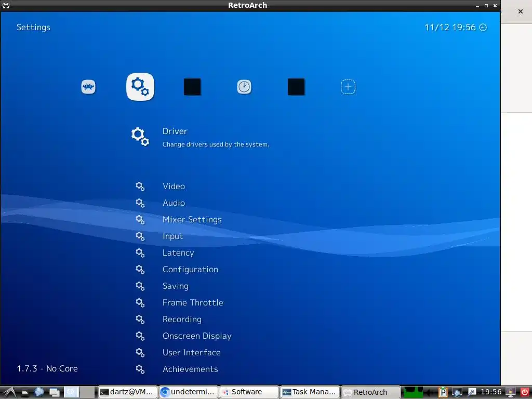Screen dimensions: 532x399
Task: Close the RetroArch window
Action: tap(495, 6)
